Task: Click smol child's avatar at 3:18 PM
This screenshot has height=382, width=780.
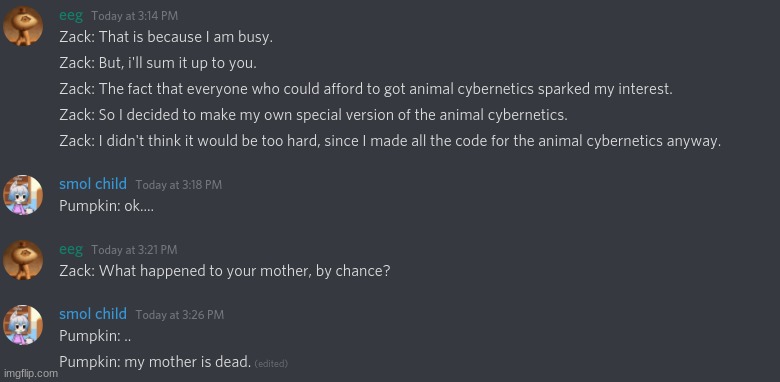Action: coord(22,194)
